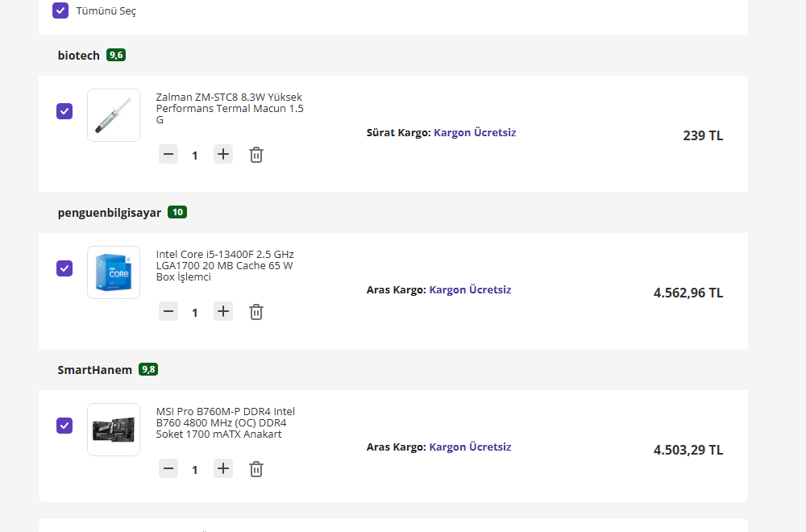Increase Zalman thermal paste quantity
The image size is (806, 532).
(x=223, y=154)
